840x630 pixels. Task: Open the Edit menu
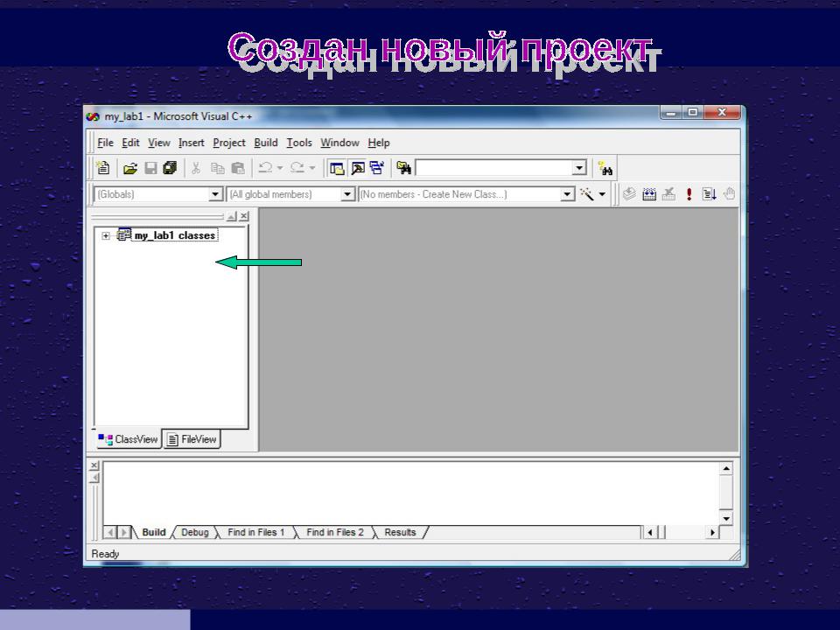tap(130, 143)
